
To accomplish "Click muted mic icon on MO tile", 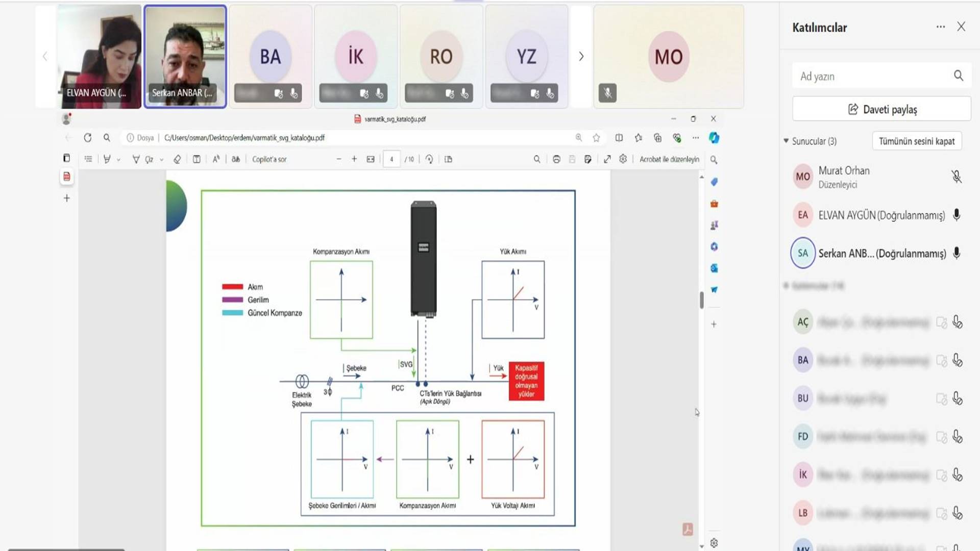I will click(607, 93).
